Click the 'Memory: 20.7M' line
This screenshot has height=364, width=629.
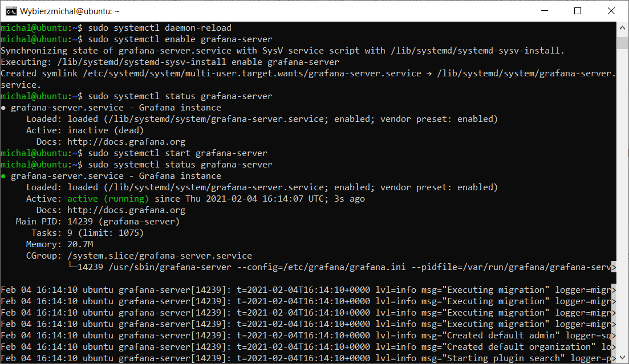[x=59, y=244]
